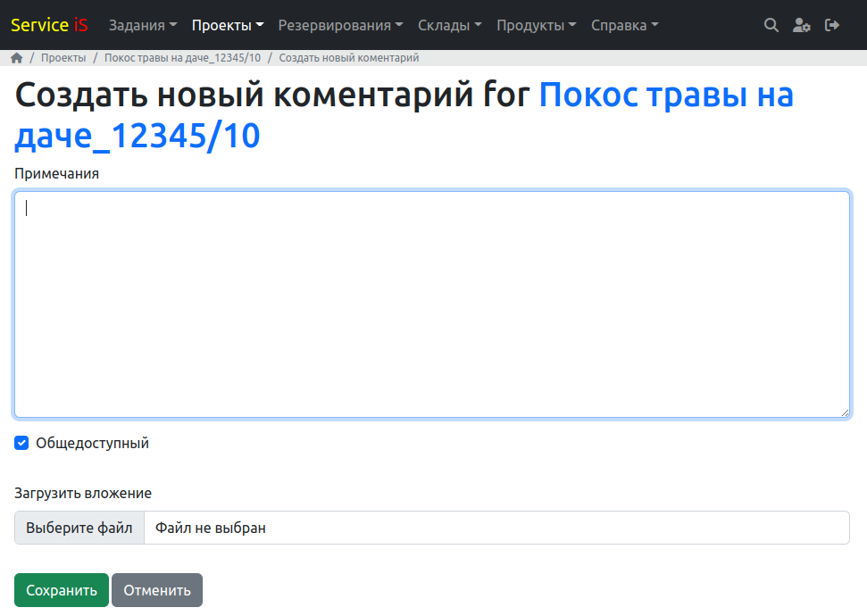
Task: Click the textarea resize handle corner
Action: coord(844,412)
